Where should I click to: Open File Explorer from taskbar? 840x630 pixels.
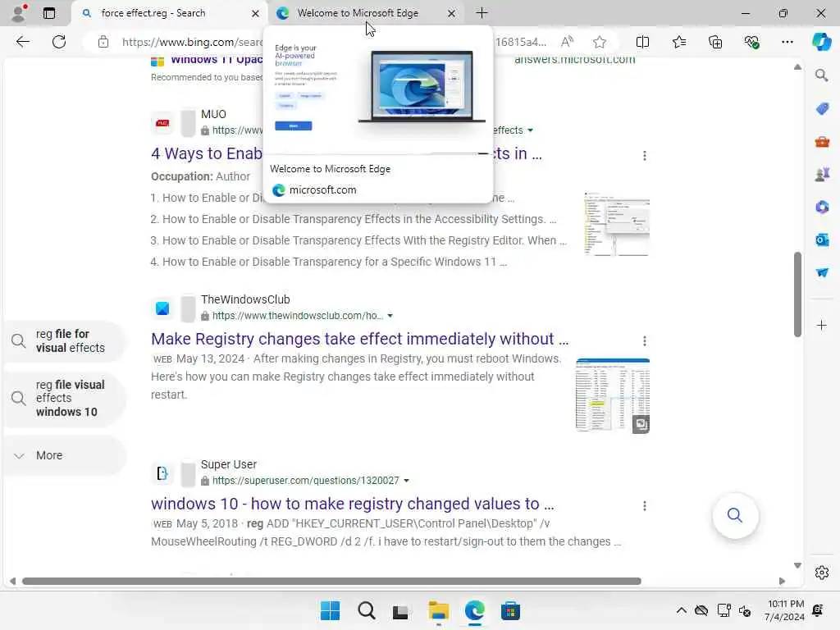point(438,610)
